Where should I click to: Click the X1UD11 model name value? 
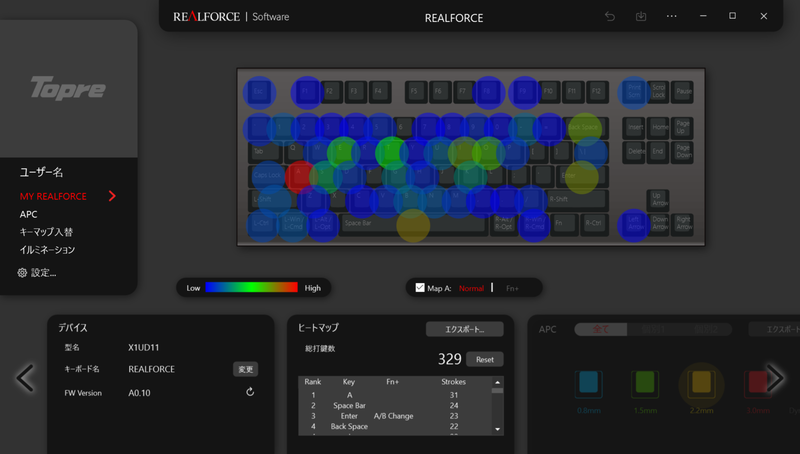[143, 347]
